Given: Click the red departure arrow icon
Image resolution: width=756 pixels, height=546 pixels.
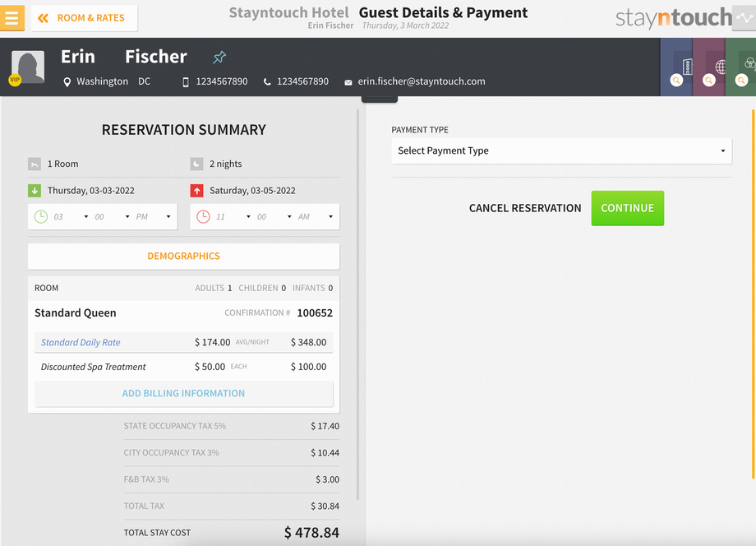Looking at the screenshot, I should pyautogui.click(x=196, y=191).
